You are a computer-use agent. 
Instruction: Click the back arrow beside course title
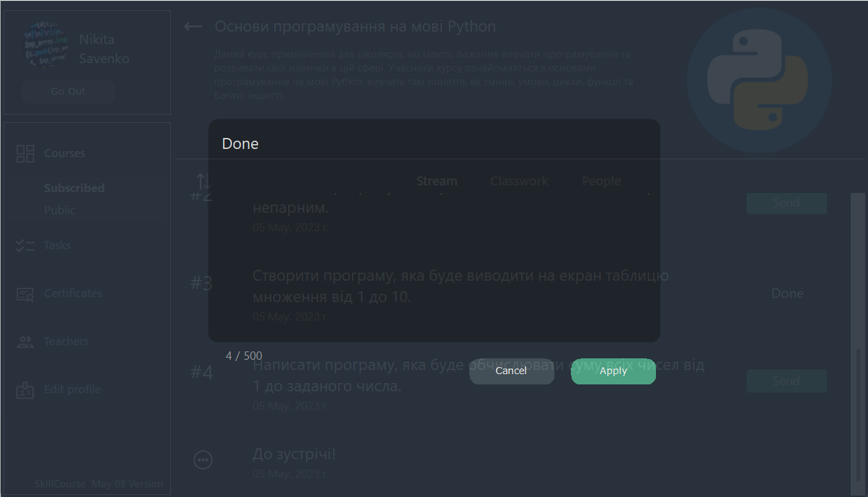click(193, 27)
